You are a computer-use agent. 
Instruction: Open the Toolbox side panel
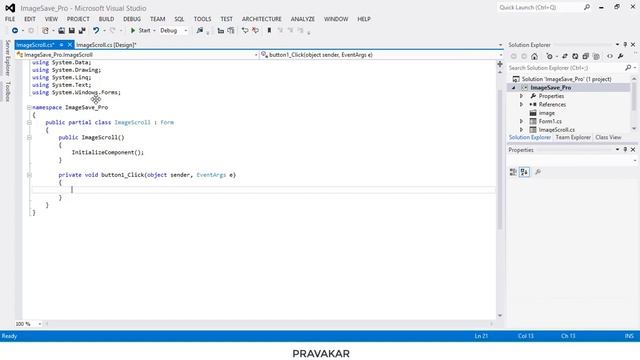[x=7, y=91]
